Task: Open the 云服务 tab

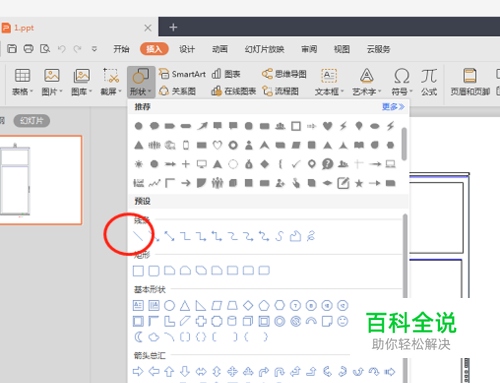Action: 378,49
